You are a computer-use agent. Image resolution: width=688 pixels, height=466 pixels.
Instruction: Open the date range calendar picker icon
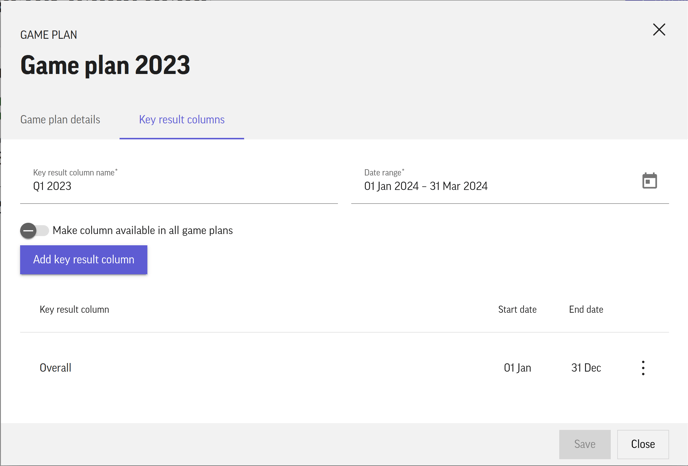649,181
